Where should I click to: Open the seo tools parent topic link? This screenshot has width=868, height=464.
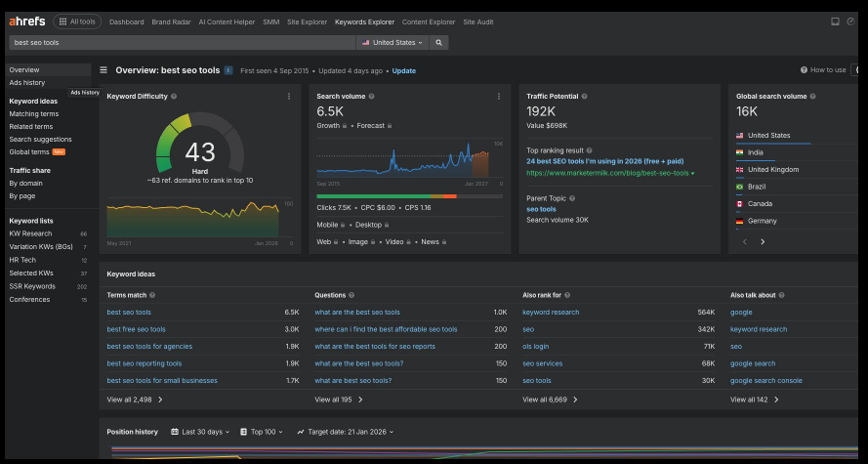pos(541,209)
